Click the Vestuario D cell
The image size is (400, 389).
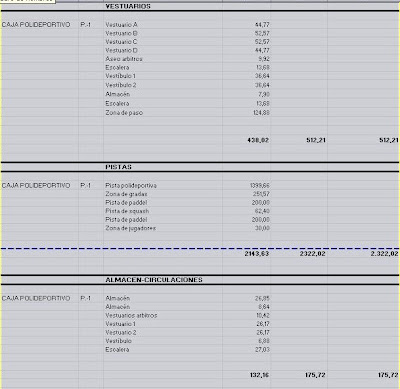coord(121,50)
